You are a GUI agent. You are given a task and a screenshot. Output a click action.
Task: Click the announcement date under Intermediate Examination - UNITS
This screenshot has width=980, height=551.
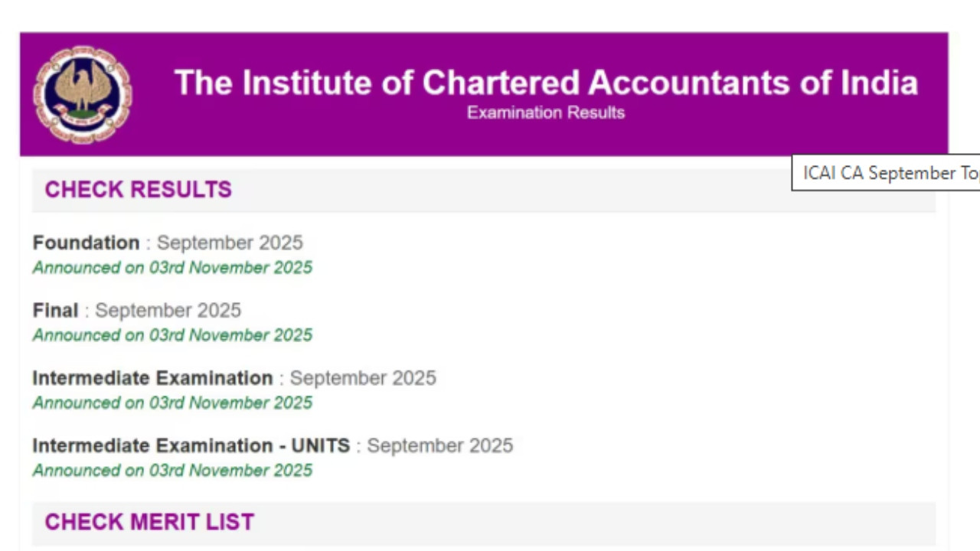coord(172,470)
